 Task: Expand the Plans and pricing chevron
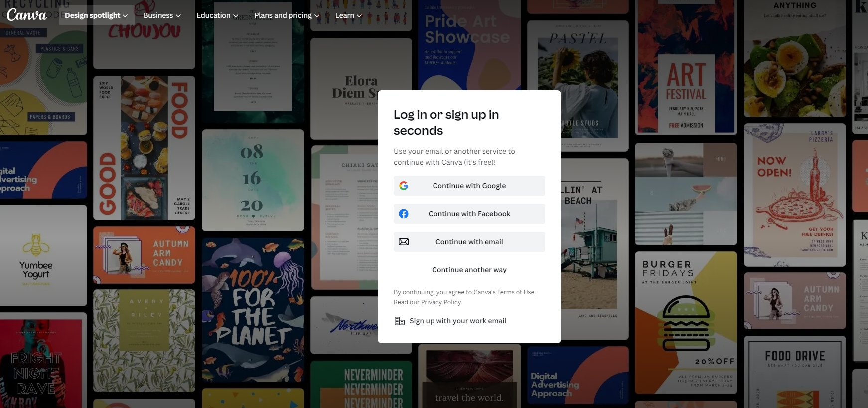pyautogui.click(x=317, y=16)
